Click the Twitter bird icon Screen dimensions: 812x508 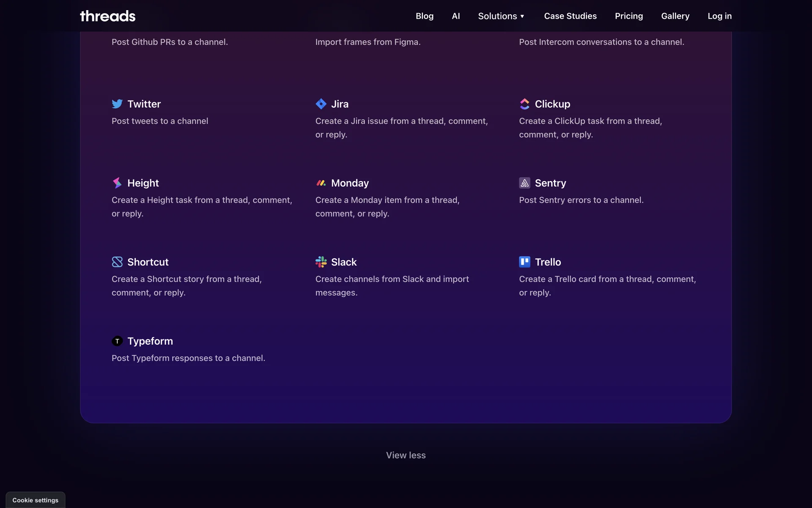(x=117, y=104)
